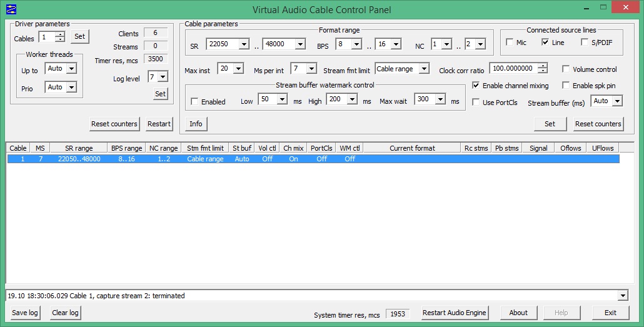Open the Worker threads Prio dropdown

pyautogui.click(x=71, y=87)
